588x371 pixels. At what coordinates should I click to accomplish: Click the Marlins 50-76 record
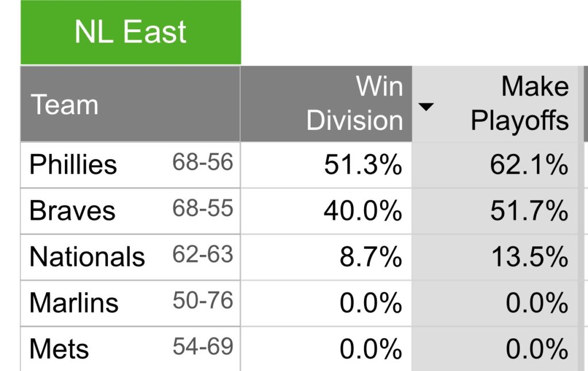tap(203, 300)
